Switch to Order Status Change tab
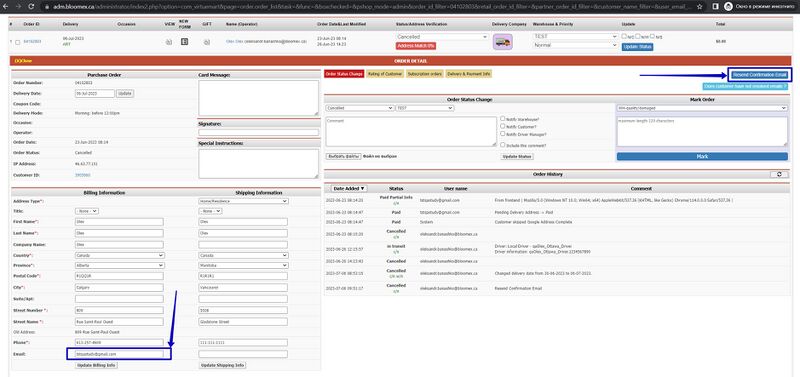The width and height of the screenshot is (800, 377). click(344, 74)
